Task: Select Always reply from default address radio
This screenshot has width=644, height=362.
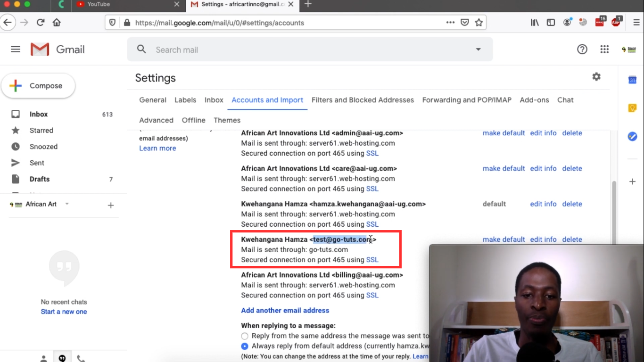Action: click(245, 346)
